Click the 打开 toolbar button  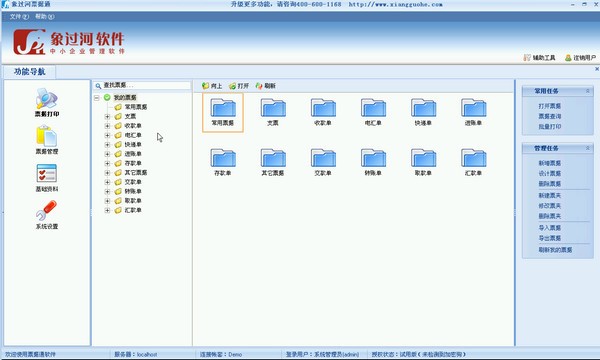point(239,86)
